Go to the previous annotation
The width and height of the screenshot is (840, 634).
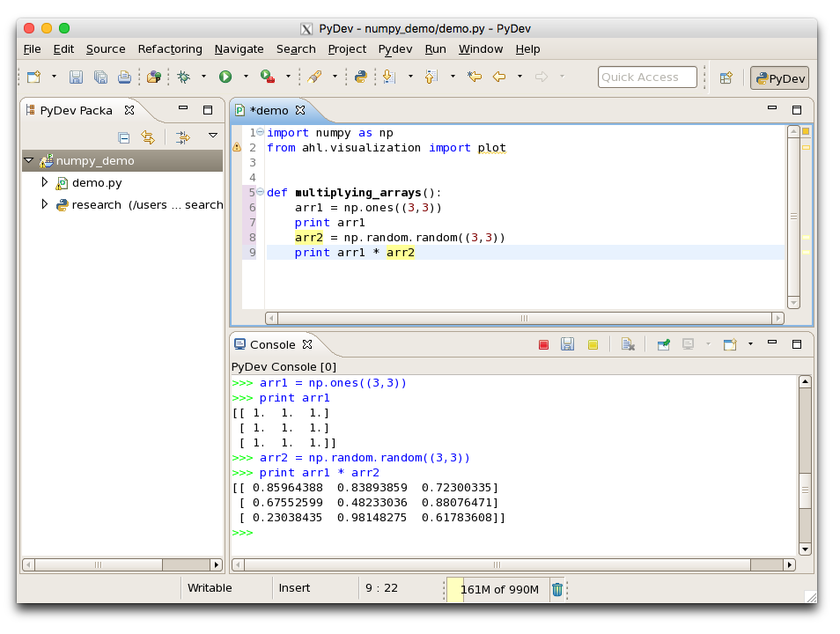coord(431,77)
